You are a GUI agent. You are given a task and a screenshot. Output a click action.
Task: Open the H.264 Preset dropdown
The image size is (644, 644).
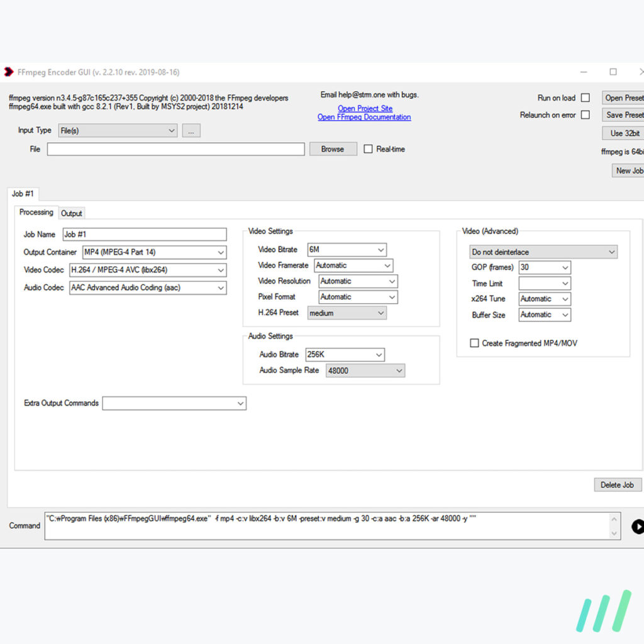[x=347, y=313]
